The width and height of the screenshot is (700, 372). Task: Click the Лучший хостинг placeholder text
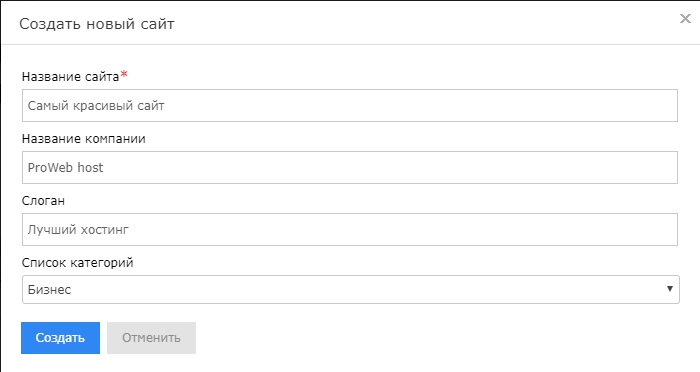coord(78,230)
